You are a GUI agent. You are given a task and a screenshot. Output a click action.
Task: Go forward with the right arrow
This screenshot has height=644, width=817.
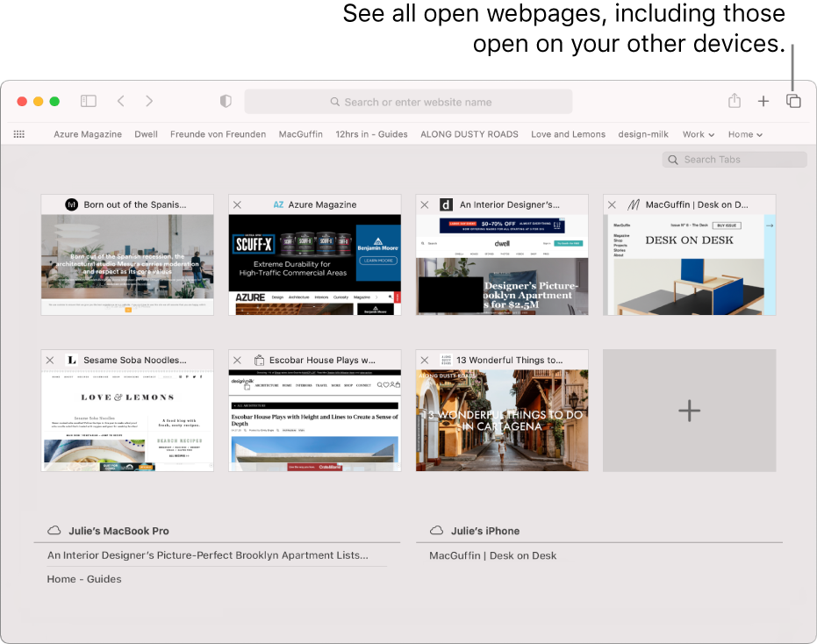tap(149, 101)
